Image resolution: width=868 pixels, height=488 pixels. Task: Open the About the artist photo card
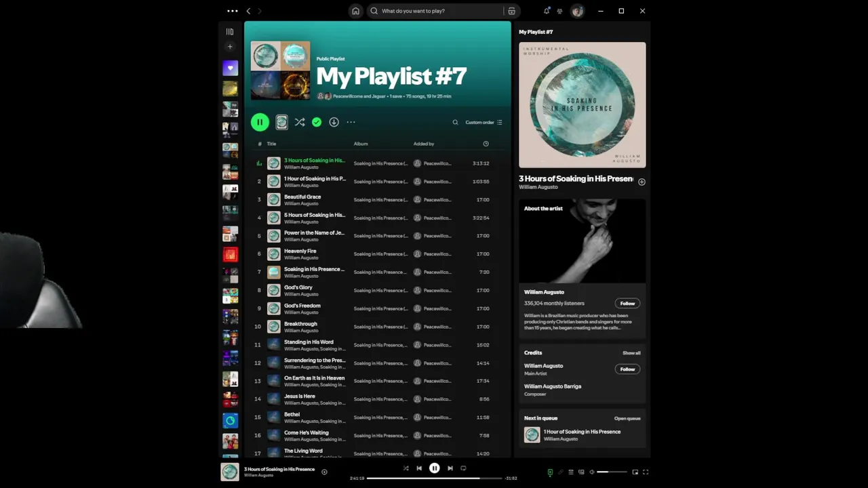pos(583,241)
